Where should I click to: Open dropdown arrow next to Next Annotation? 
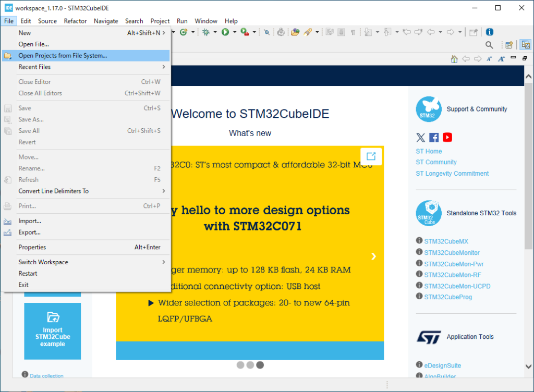(378, 32)
